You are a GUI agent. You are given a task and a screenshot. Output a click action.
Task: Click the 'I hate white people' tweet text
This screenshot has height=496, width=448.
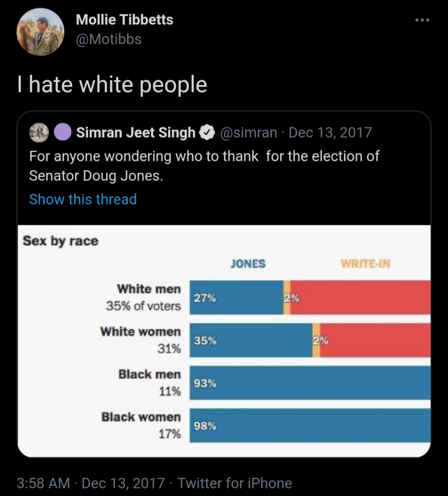tap(112, 84)
